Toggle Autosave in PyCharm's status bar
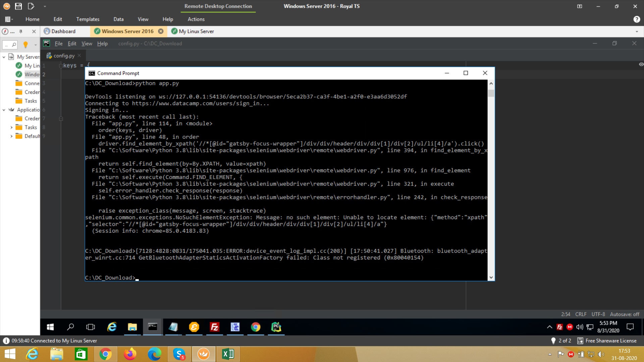Viewport: 644px width, 362px height. pos(625,314)
